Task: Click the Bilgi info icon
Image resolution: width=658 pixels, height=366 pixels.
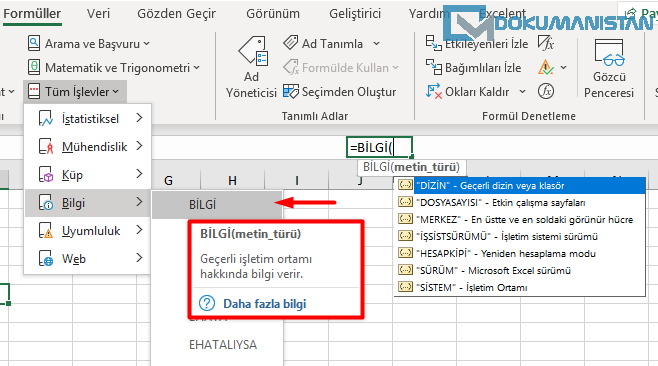Action: pos(46,203)
